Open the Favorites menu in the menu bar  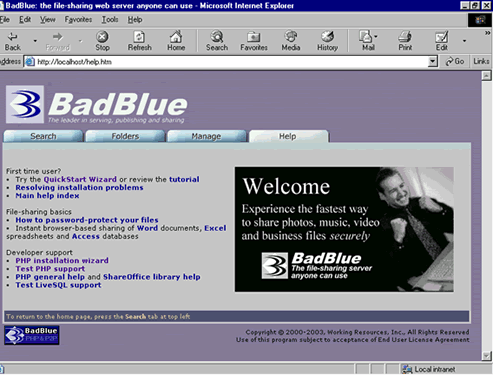(x=78, y=20)
